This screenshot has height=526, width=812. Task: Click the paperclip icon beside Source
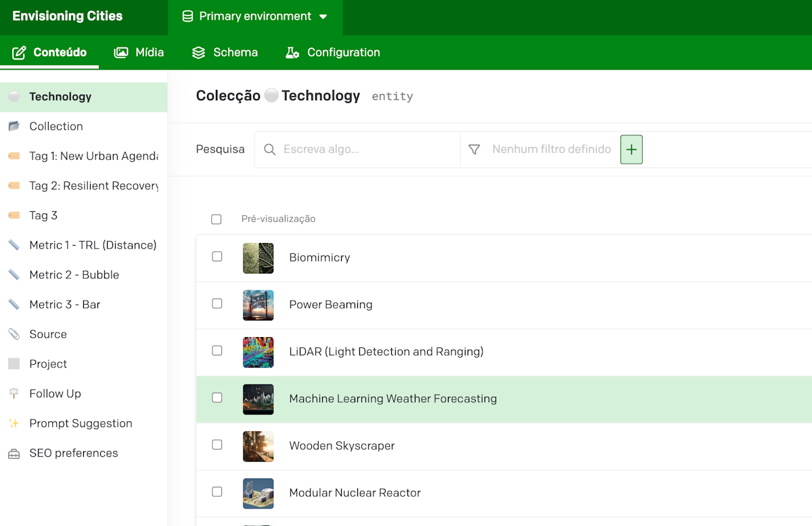(14, 334)
